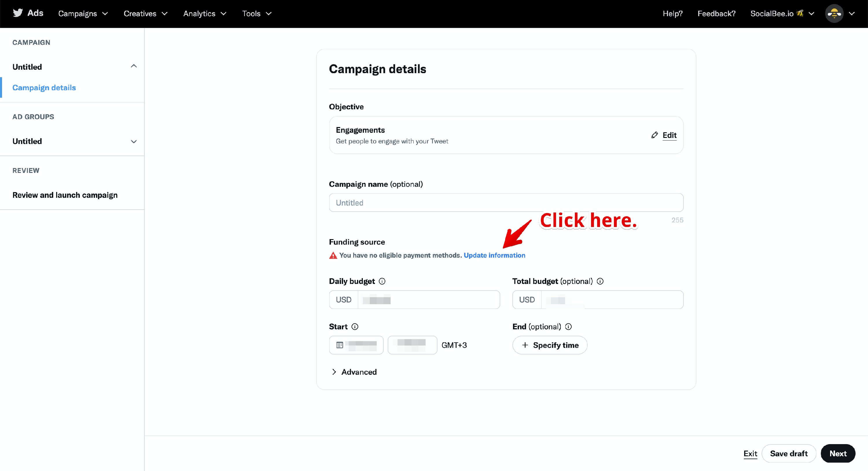Screen dimensions: 868x471
Task: Open the Update information link
Action: (494, 255)
